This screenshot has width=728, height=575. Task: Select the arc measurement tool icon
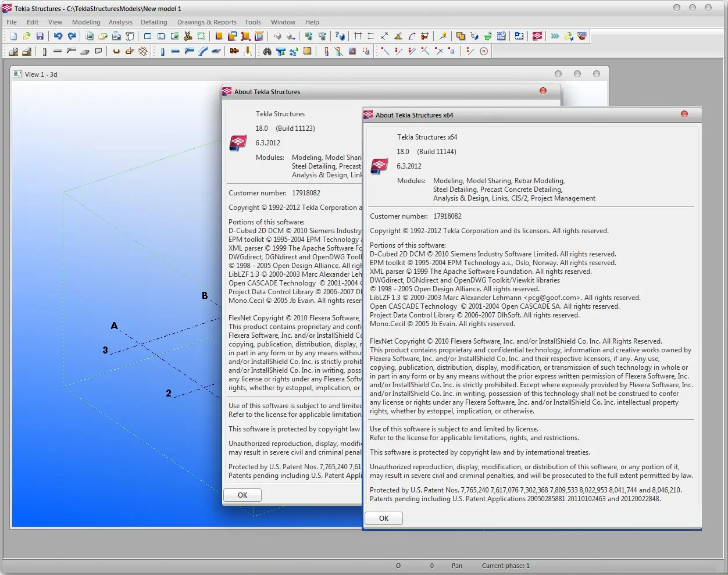click(x=412, y=36)
